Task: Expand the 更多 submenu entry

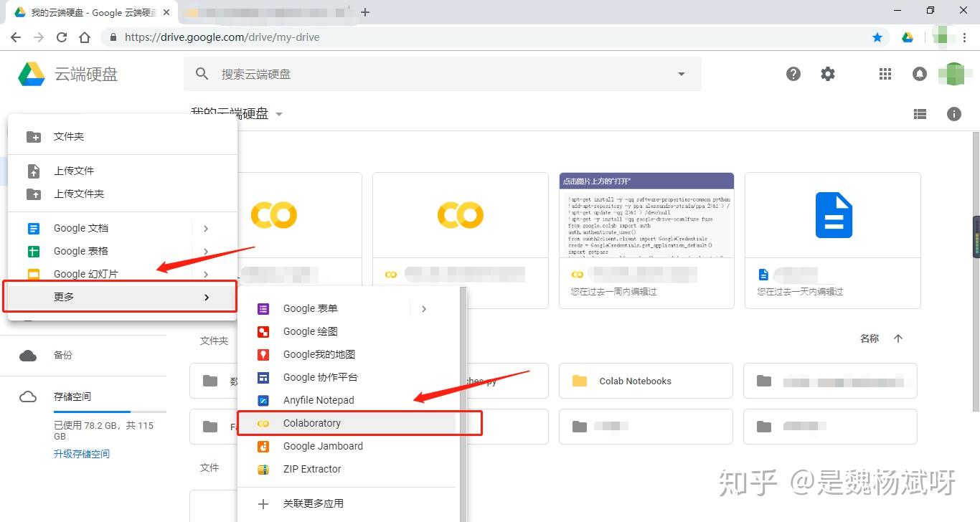Action: (x=64, y=296)
